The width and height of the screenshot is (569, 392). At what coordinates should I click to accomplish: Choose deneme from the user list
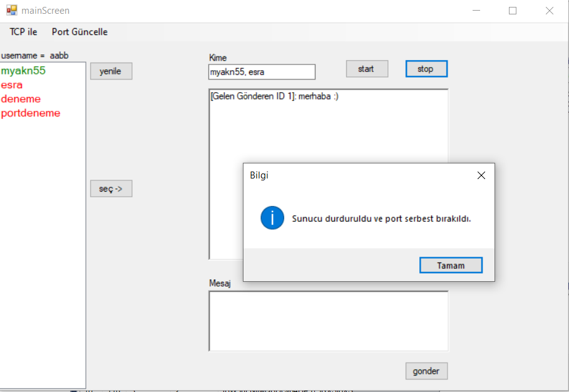pos(21,99)
